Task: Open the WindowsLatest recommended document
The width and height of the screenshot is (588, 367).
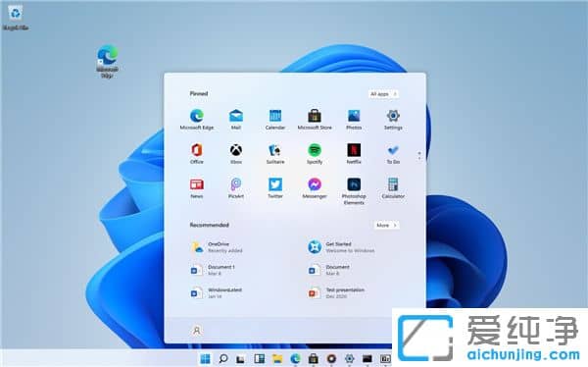Action: (217, 292)
